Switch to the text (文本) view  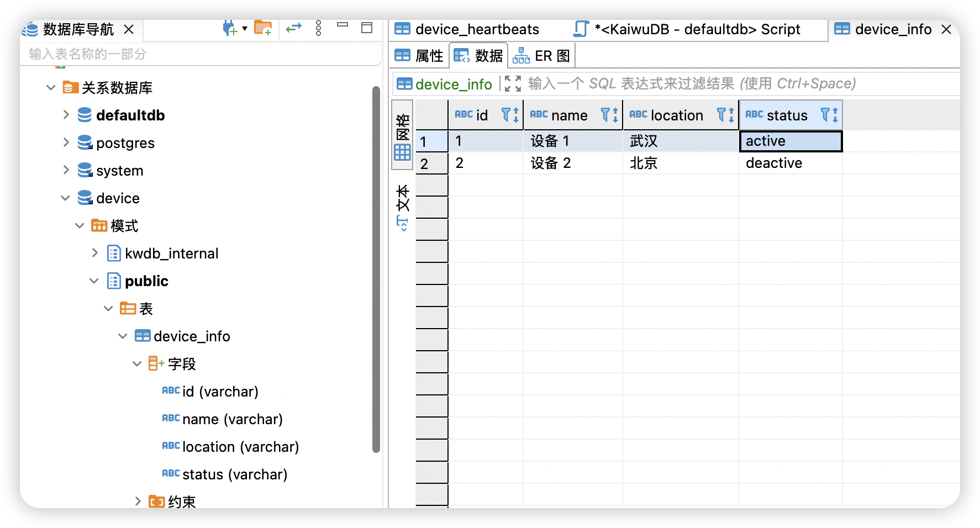(x=402, y=207)
